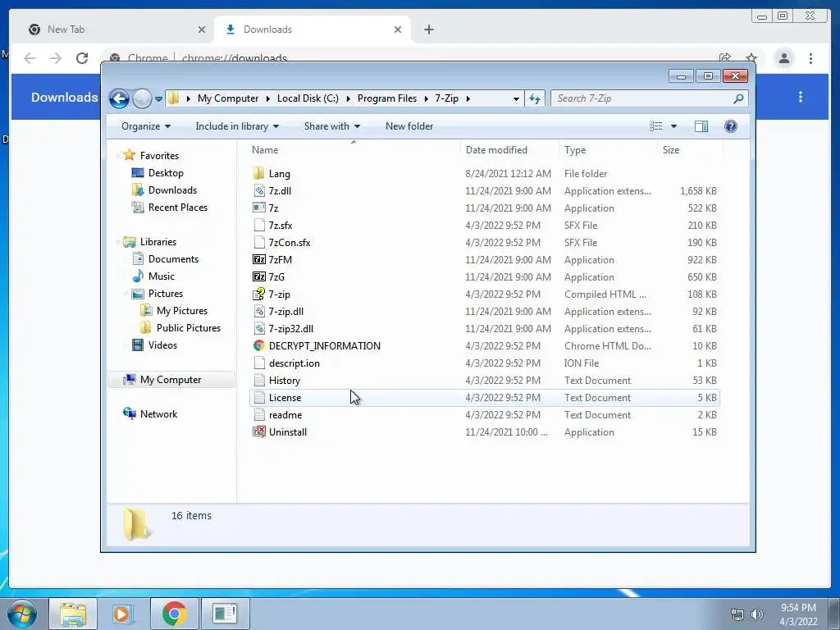Click the New folder button
The width and height of the screenshot is (840, 630).
click(409, 126)
